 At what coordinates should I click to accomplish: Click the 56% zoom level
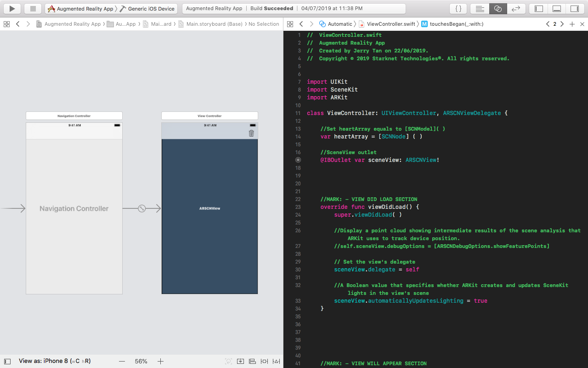pyautogui.click(x=141, y=362)
